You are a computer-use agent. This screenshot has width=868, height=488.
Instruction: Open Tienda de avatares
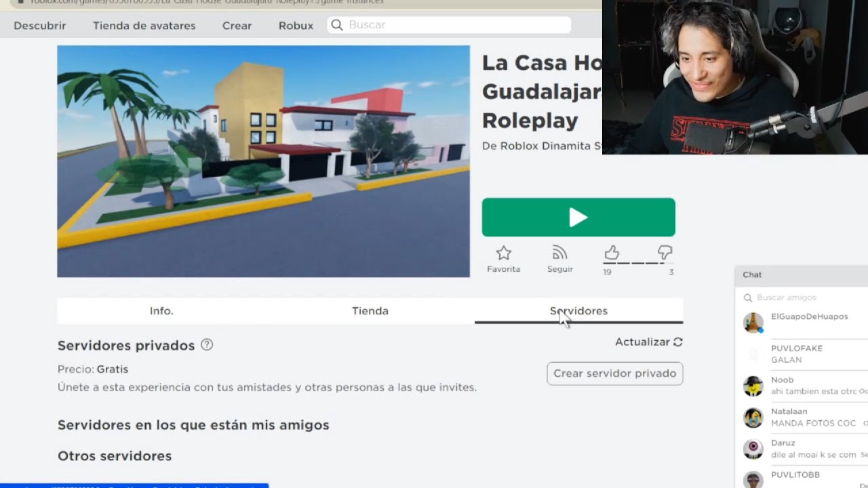144,26
